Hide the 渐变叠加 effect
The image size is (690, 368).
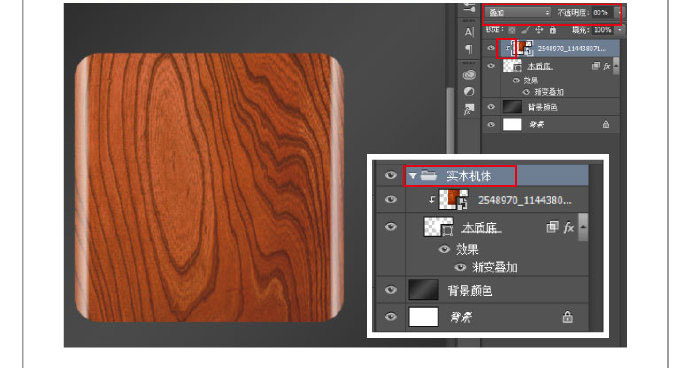tap(525, 92)
